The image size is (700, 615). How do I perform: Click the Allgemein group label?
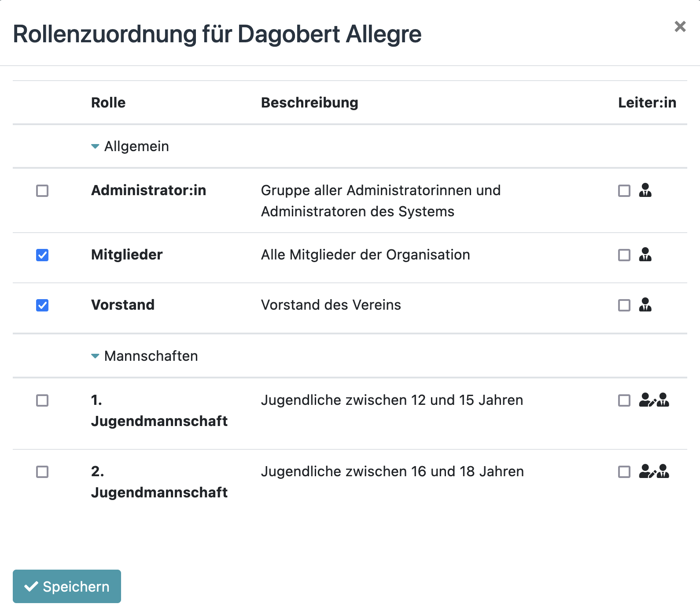click(x=136, y=146)
